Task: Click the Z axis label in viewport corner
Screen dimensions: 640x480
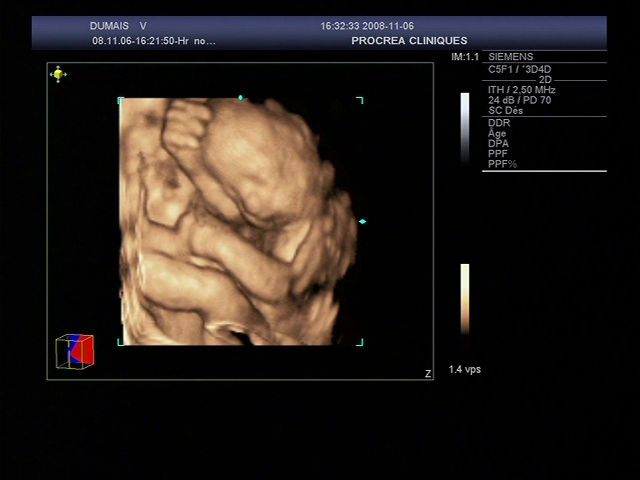Action: point(428,374)
